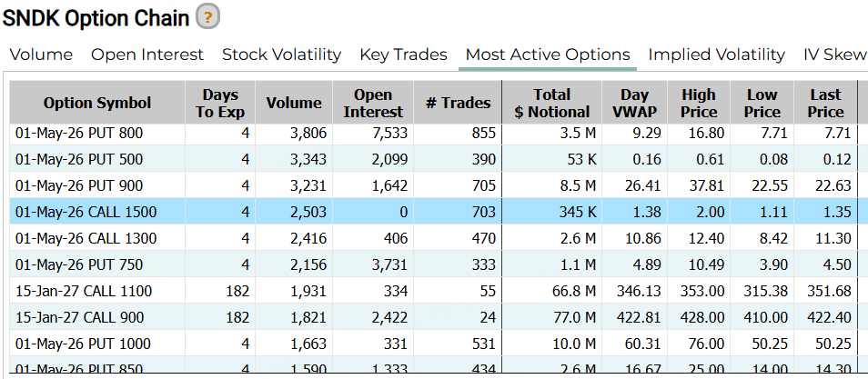
Task: Select the Most Active Options tab
Action: 548,55
